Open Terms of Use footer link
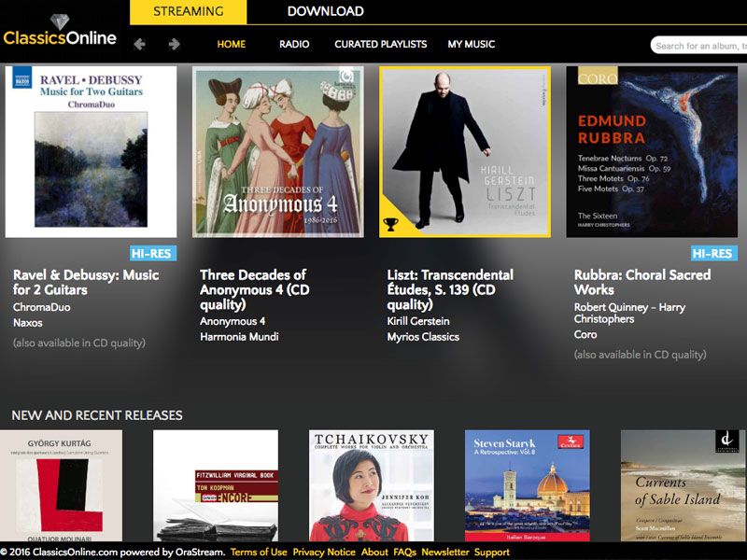Viewport: 747px width, 560px height. 259,553
